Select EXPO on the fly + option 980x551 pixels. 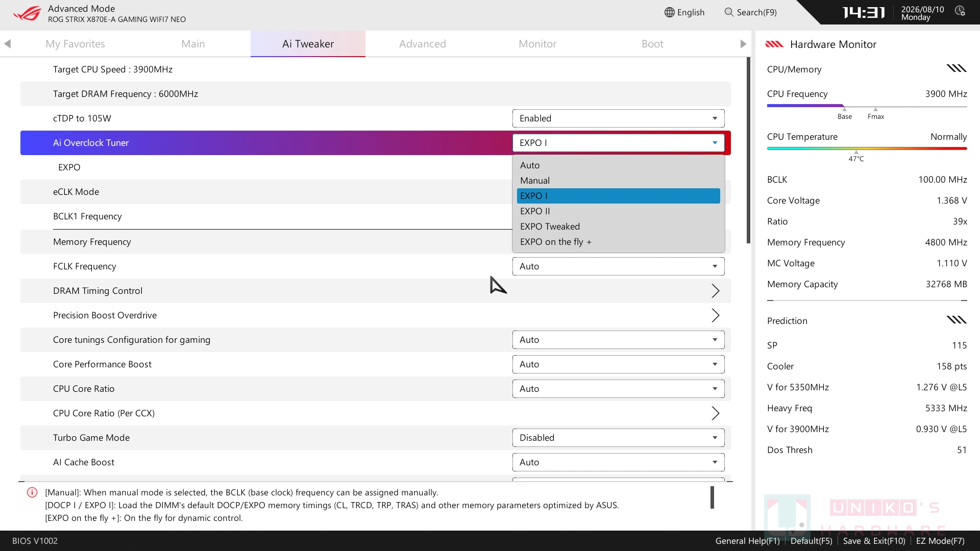click(618, 242)
